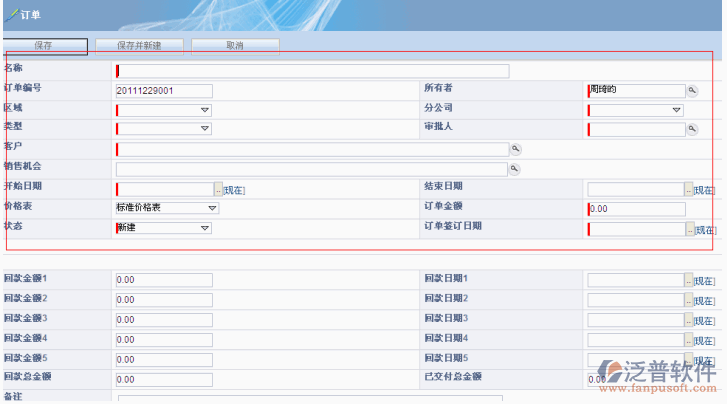Expand the 分公司 dropdown
The width and height of the screenshot is (727, 404).
pyautogui.click(x=676, y=110)
